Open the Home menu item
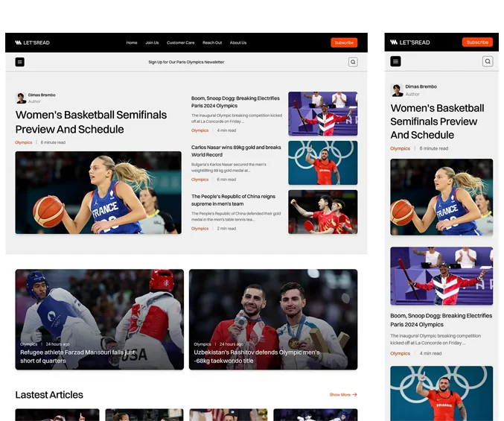The width and height of the screenshot is (504, 421). coord(132,42)
